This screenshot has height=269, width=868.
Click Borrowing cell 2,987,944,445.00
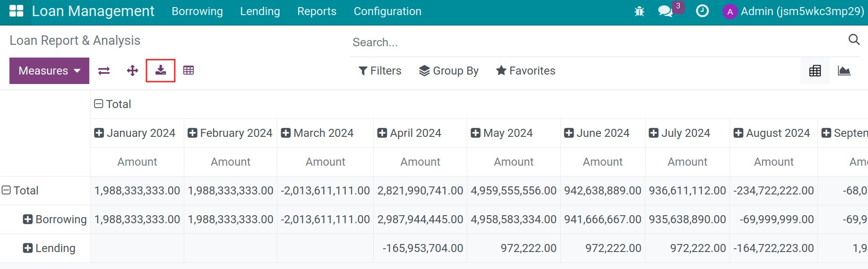420,219
